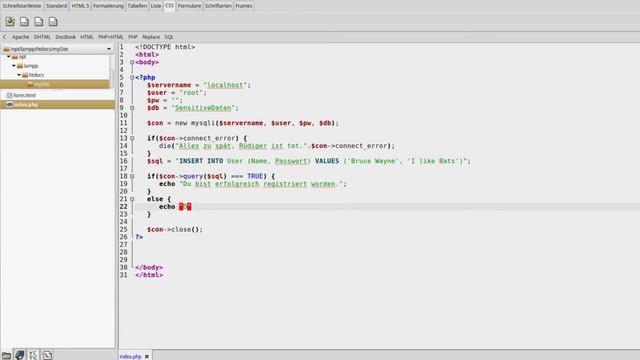Open the PHP+HTML snippets menu
This screenshot has width=640, height=360.
pos(111,37)
